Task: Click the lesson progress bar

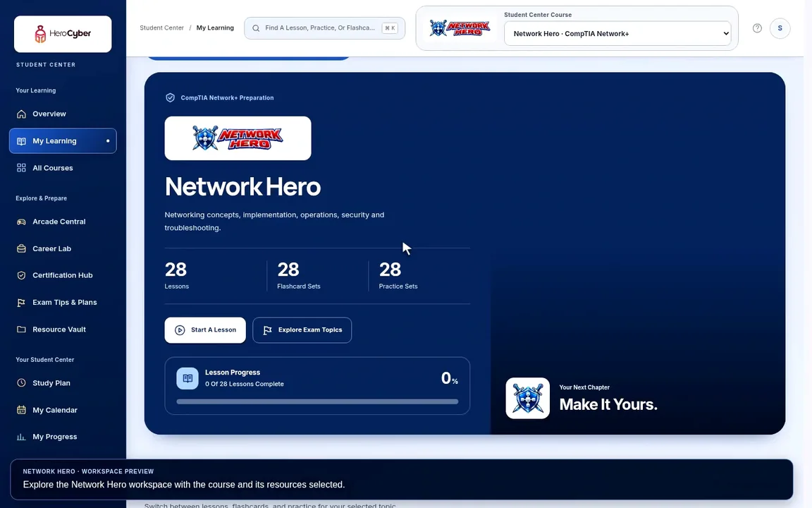Action: click(x=317, y=401)
